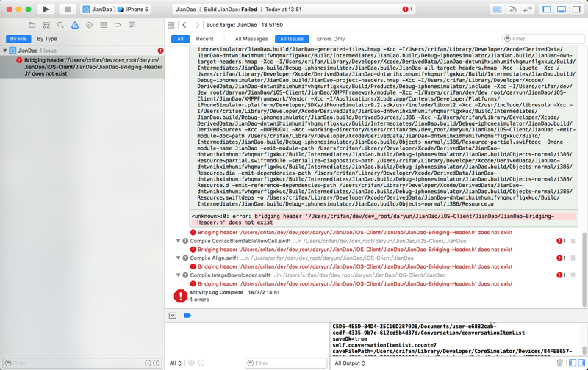Open the Find navigator
The image size is (588, 370).
[60, 25]
